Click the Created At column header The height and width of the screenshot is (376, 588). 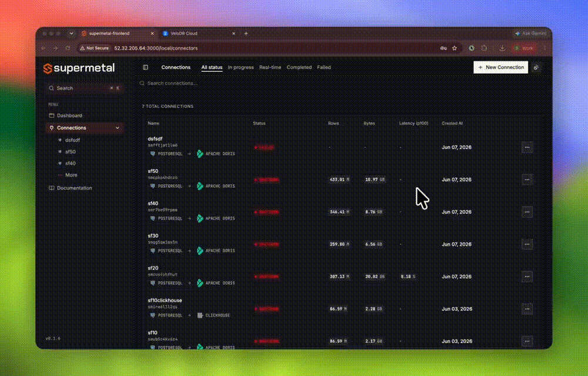pyautogui.click(x=452, y=123)
